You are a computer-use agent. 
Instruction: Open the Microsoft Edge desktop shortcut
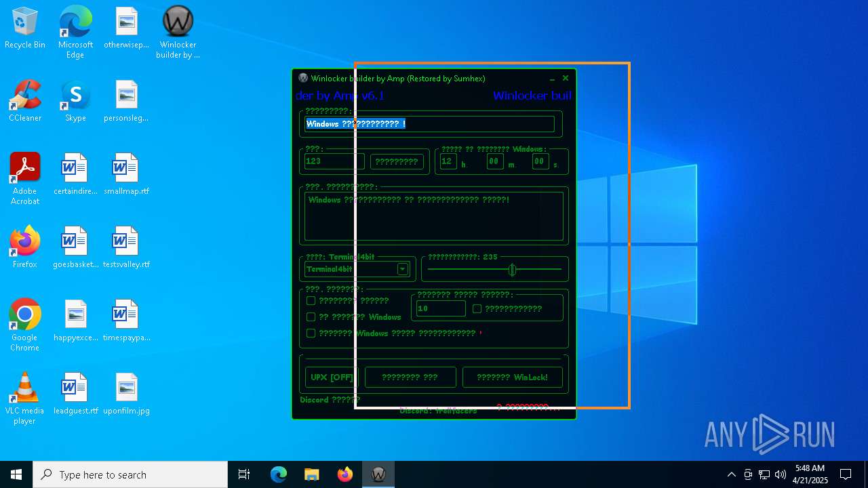click(75, 33)
